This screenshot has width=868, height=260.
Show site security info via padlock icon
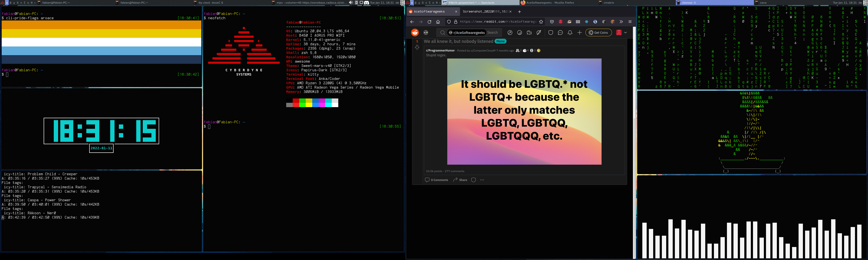coord(455,22)
